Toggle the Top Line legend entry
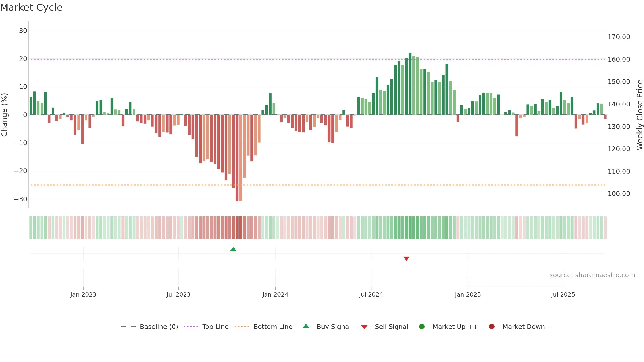Image resolution: width=644 pixels, height=362 pixels. 206,327
